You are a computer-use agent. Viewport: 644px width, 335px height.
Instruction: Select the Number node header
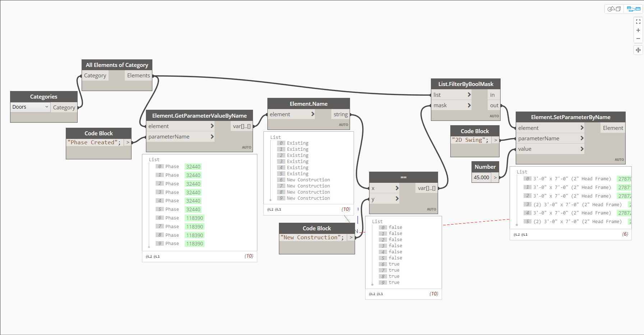tap(485, 167)
